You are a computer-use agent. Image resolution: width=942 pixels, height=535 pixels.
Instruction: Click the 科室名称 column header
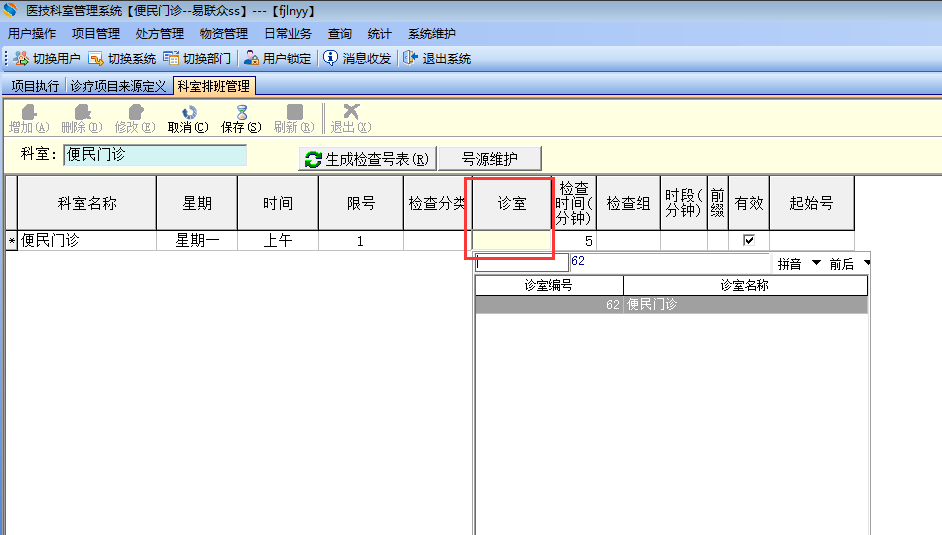tap(87, 203)
